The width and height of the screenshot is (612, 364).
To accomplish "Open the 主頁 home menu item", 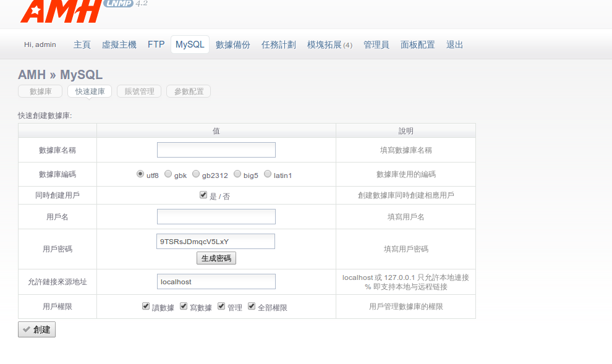I will point(82,44).
